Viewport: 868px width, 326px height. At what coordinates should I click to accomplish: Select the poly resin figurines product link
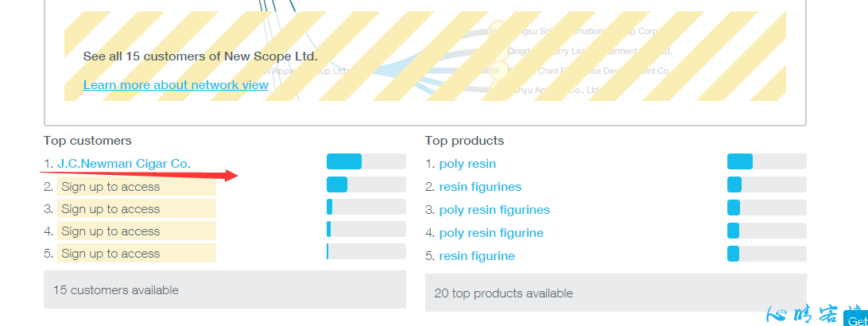pyautogui.click(x=494, y=210)
